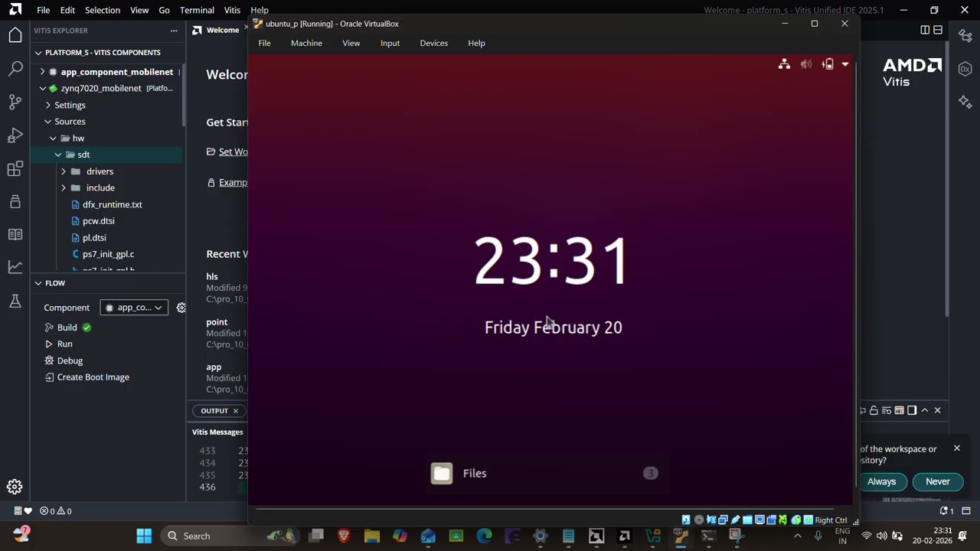Click the Ubuntu network status icon
980x551 pixels.
click(x=784, y=64)
